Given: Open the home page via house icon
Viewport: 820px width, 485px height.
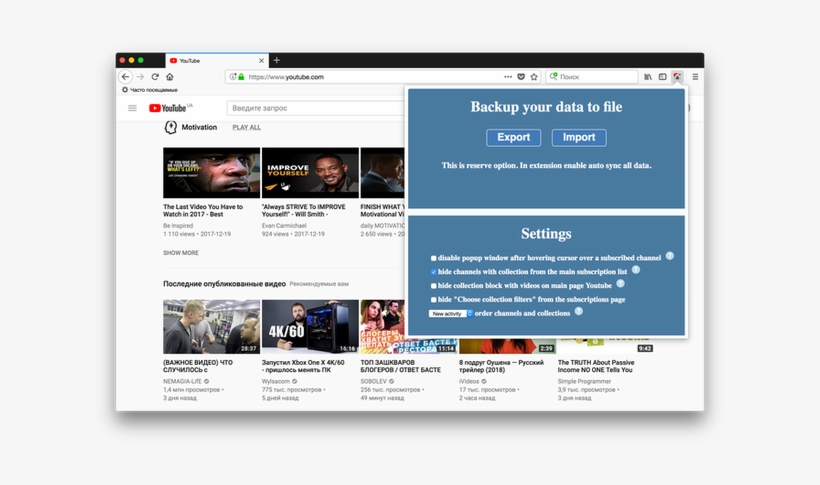Looking at the screenshot, I should pos(169,76).
